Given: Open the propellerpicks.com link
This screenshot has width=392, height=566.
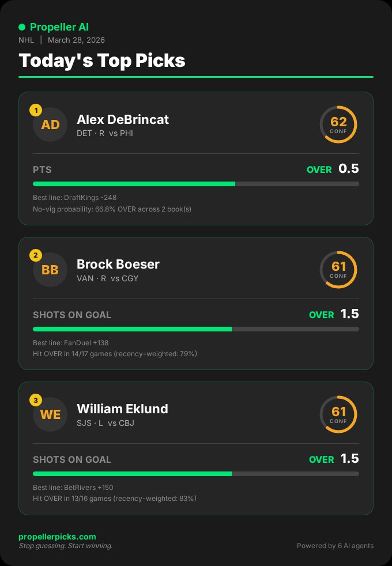Looking at the screenshot, I should pos(57,537).
